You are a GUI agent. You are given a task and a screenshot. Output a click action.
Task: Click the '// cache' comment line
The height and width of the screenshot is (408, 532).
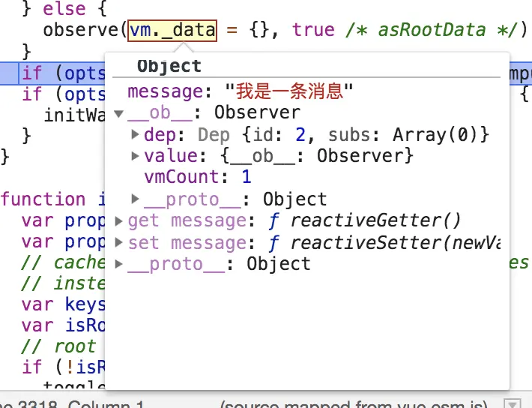click(x=63, y=262)
